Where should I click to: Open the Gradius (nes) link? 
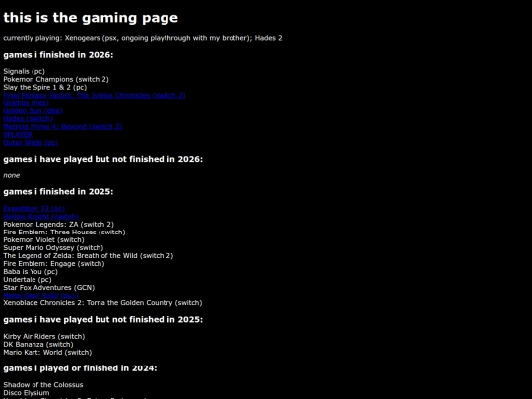click(x=27, y=102)
